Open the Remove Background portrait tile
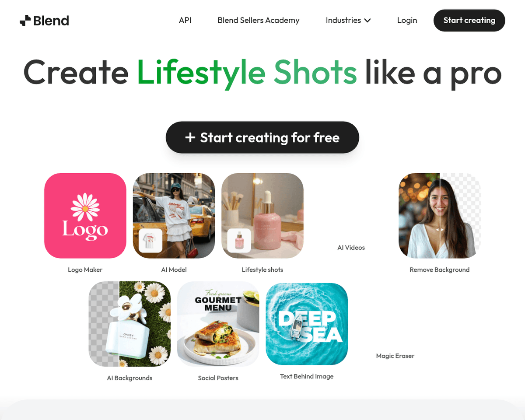 click(x=440, y=216)
